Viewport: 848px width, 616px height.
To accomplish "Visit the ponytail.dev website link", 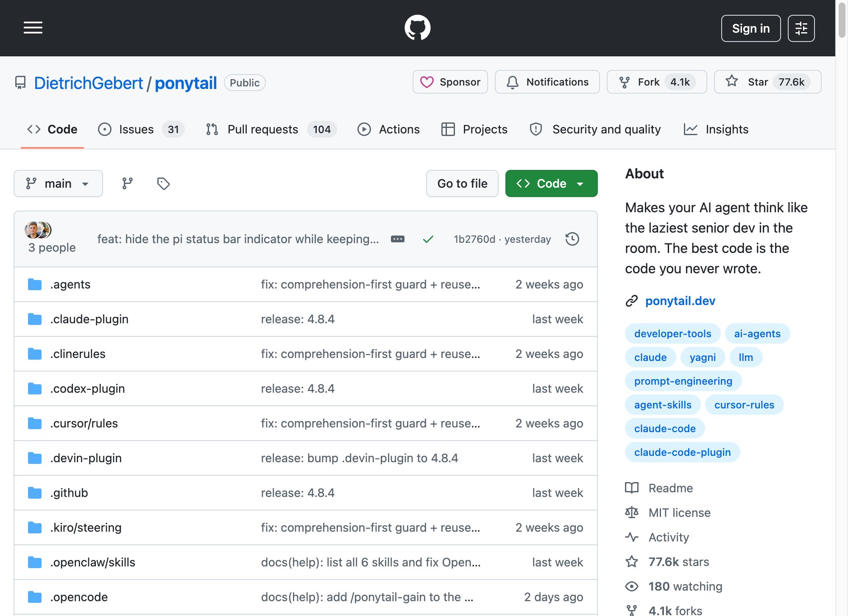I will (x=680, y=301).
